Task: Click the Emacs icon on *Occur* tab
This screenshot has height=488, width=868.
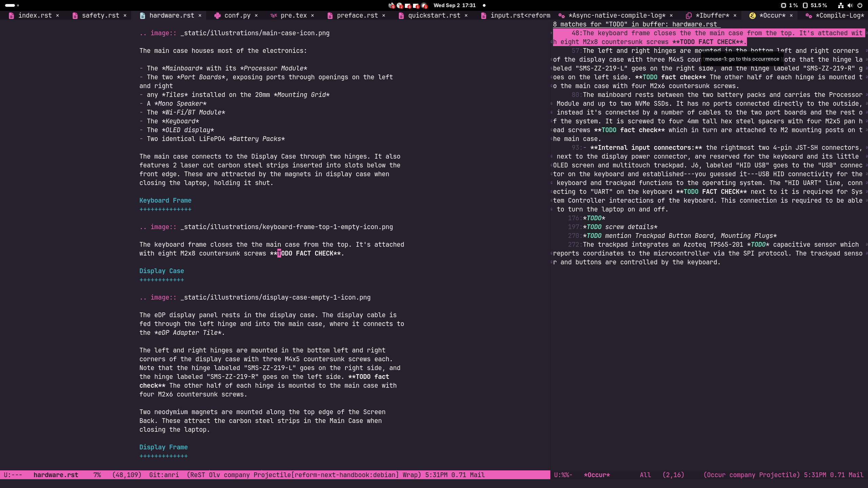Action: tap(752, 16)
